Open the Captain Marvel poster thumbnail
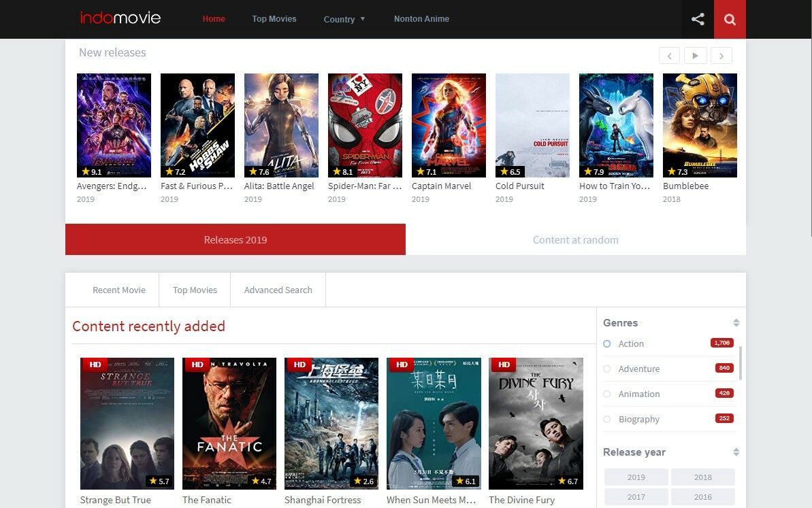The height and width of the screenshot is (508, 812). click(449, 125)
